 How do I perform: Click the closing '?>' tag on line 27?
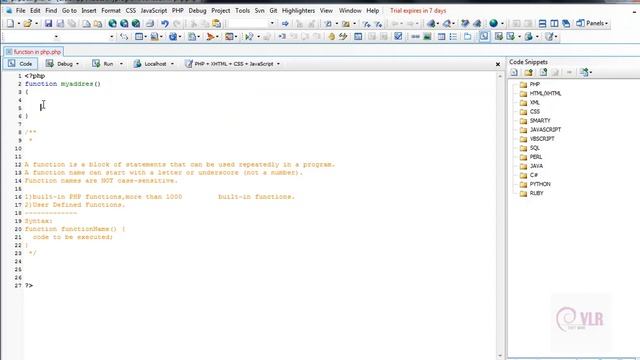tap(29, 286)
